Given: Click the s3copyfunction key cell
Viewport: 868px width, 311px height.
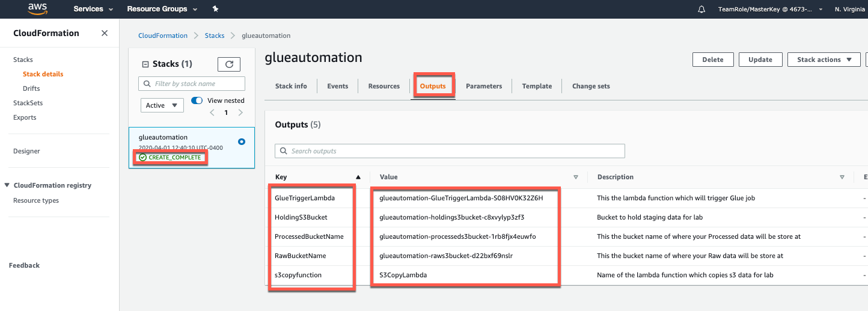Looking at the screenshot, I should [x=298, y=275].
